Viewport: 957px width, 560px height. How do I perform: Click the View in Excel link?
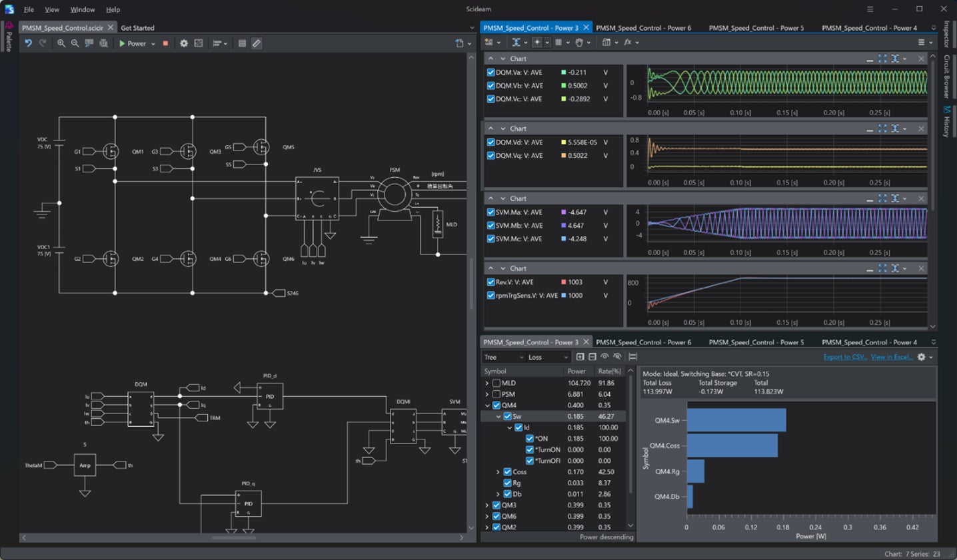(891, 358)
